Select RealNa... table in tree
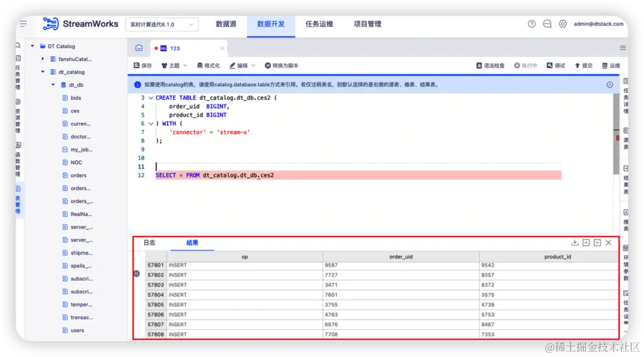The width and height of the screenshot is (644, 357). point(81,214)
